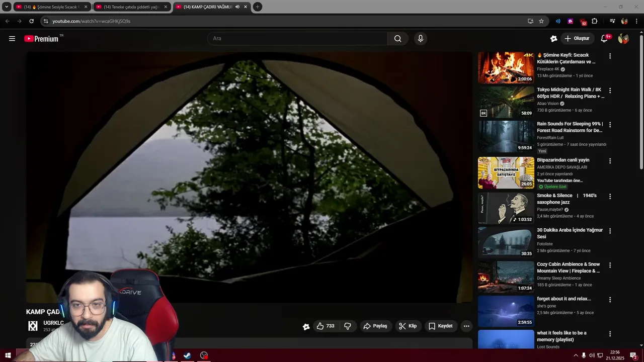Image resolution: width=644 pixels, height=362 pixels.
Task: Focus the YouTube Ara search field
Action: 297,39
